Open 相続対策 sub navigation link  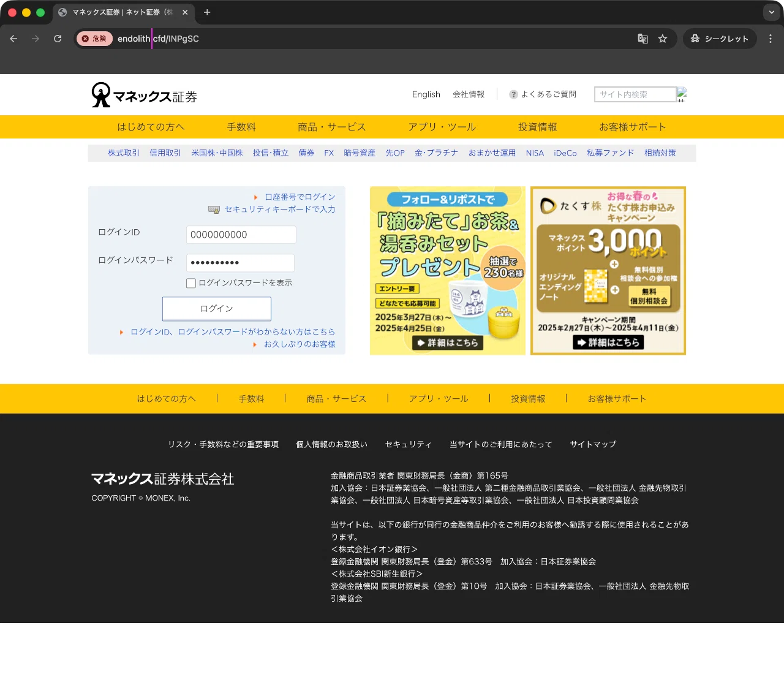[x=660, y=153]
